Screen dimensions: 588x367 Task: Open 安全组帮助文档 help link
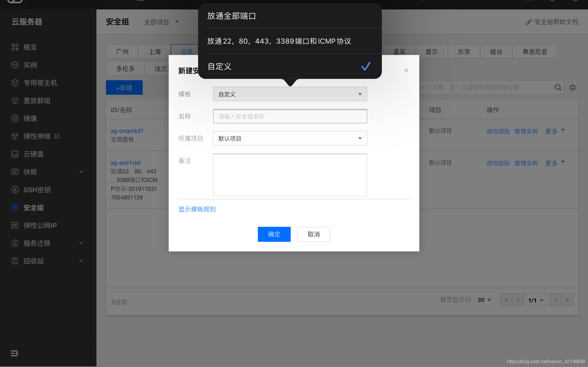coord(556,22)
